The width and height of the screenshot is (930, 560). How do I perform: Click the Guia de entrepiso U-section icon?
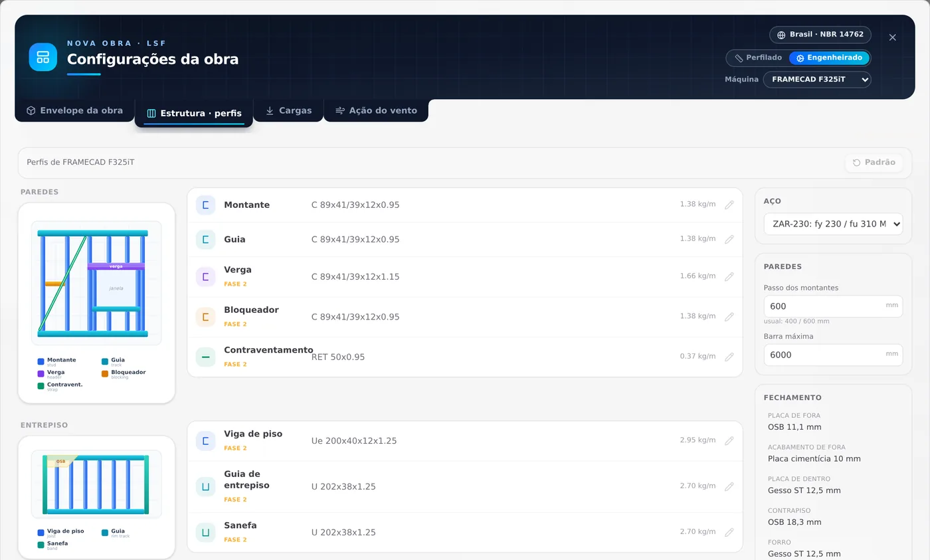click(x=206, y=486)
